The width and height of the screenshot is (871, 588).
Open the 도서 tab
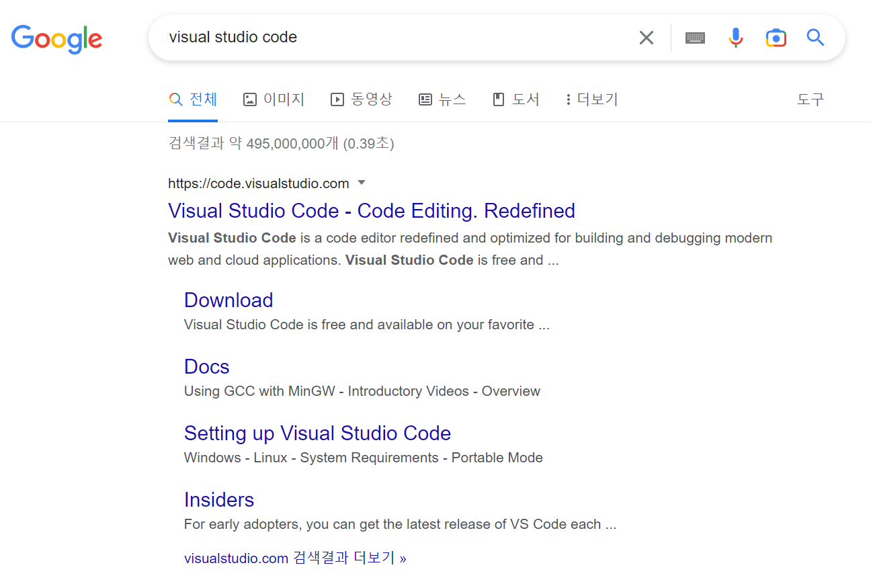click(x=516, y=99)
